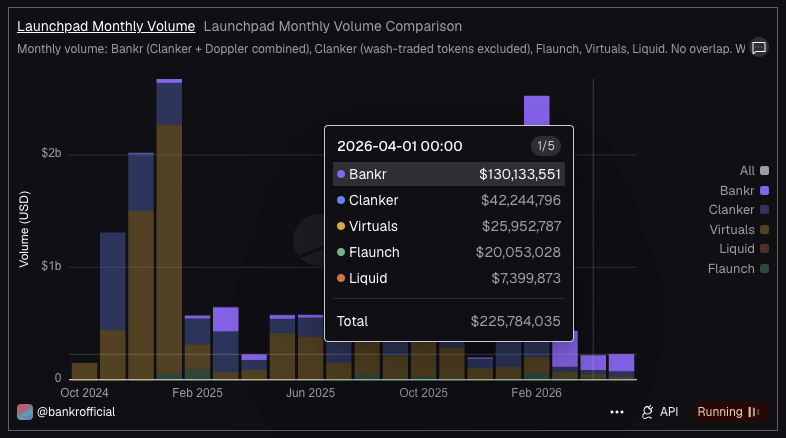Click the 1/5 page indicator in tooltip
The height and width of the screenshot is (438, 786).
(545, 146)
